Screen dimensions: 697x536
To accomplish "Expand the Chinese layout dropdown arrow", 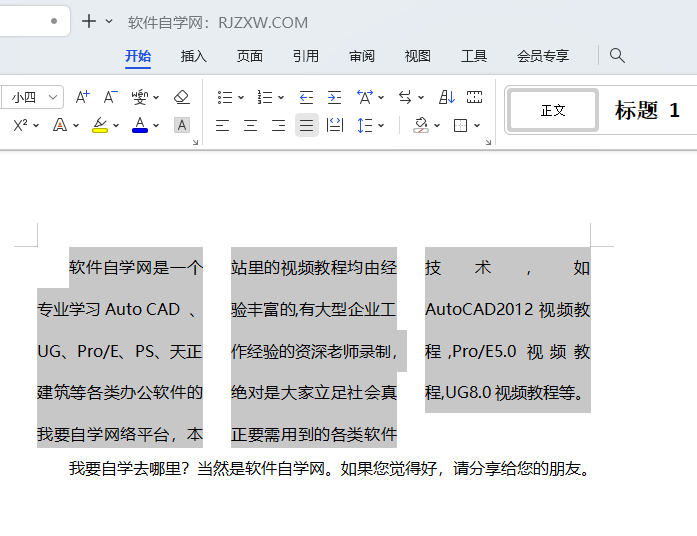I will point(381,97).
